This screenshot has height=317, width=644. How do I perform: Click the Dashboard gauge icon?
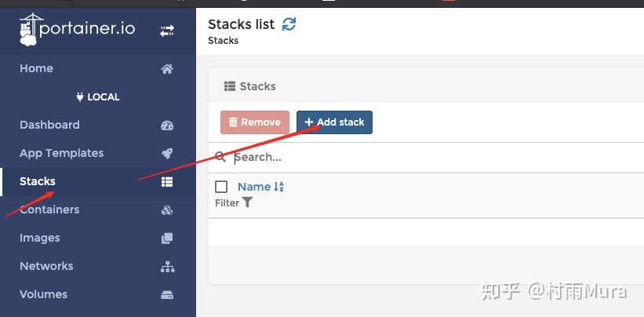tap(167, 125)
